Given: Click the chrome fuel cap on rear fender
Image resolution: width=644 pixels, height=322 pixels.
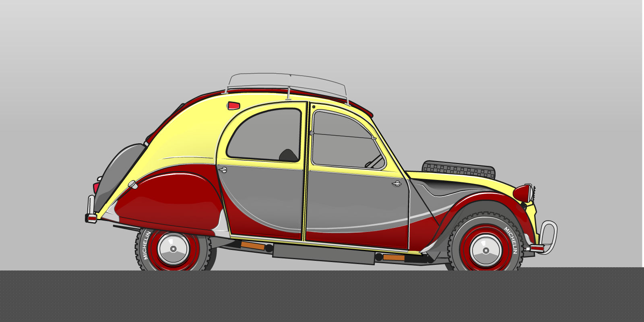Looking at the screenshot, I should (132, 185).
